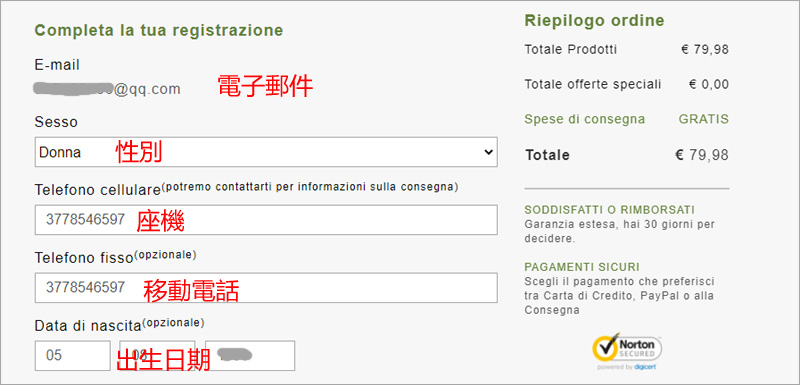Image resolution: width=800 pixels, height=385 pixels.
Task: Click the Riepilogo ordine heading
Action: click(594, 21)
